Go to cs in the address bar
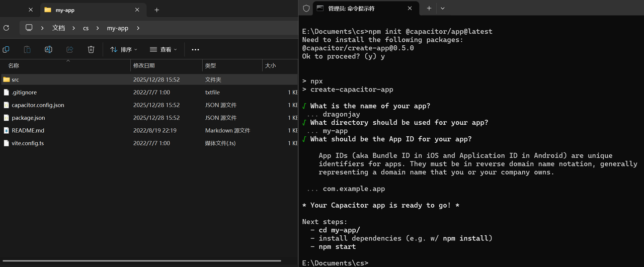Image resolution: width=644 pixels, height=267 pixels. click(86, 28)
